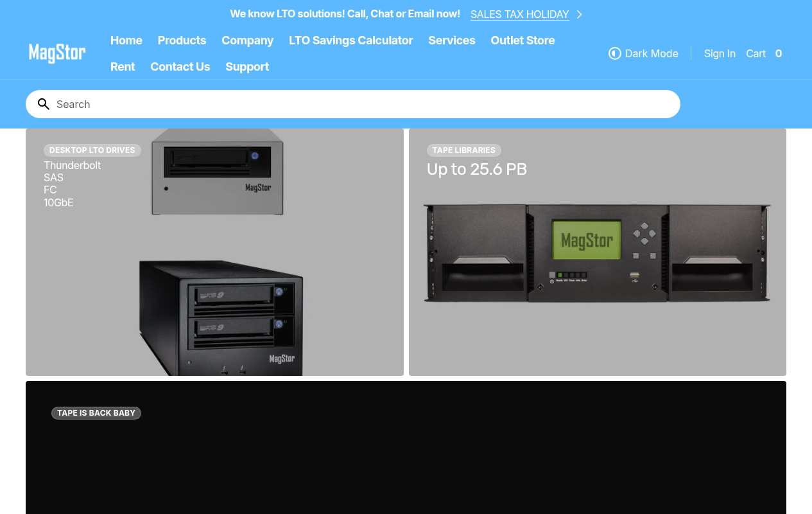Screen dimensions: 812x514
Task: Click the Sign In link
Action: 720,53
